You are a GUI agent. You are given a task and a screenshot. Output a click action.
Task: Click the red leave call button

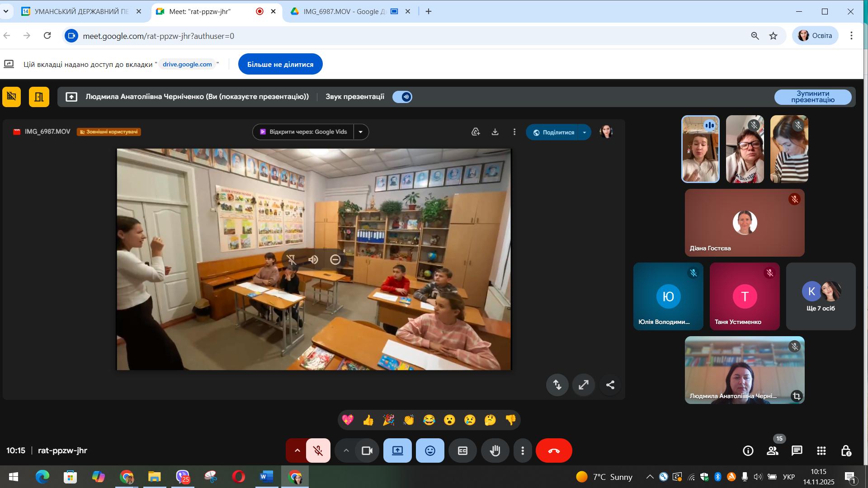click(554, 450)
